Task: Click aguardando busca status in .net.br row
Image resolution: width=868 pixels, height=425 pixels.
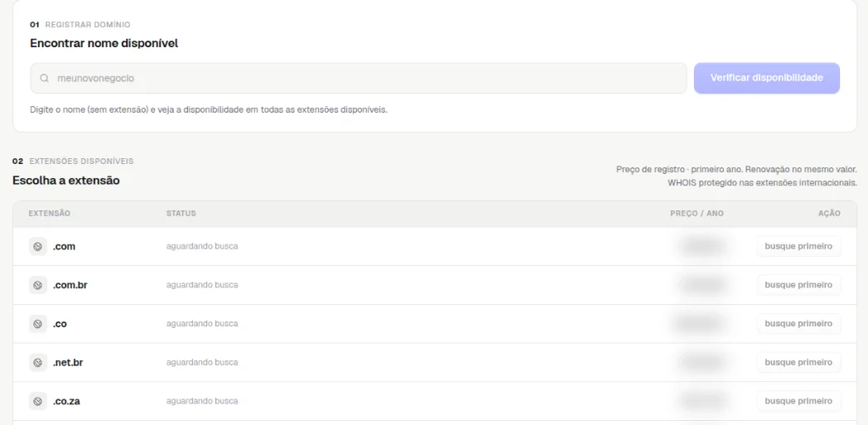Action: [x=202, y=363]
